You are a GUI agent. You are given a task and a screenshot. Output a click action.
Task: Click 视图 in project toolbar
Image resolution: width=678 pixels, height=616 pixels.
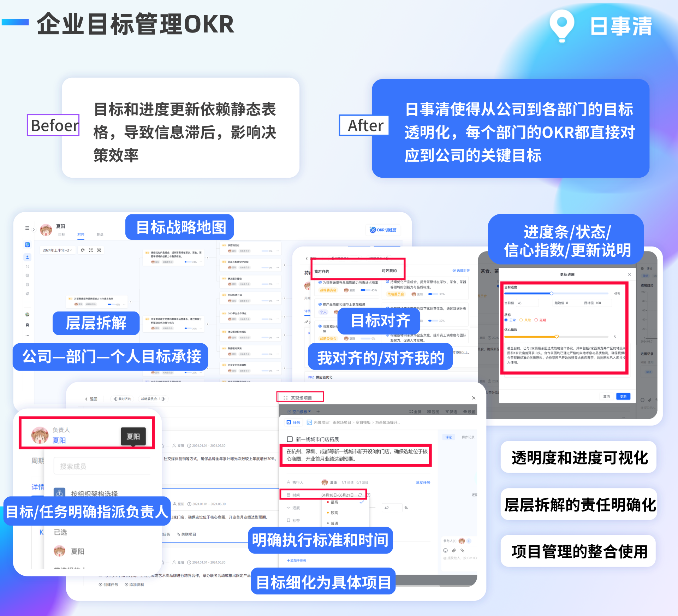[x=433, y=412]
